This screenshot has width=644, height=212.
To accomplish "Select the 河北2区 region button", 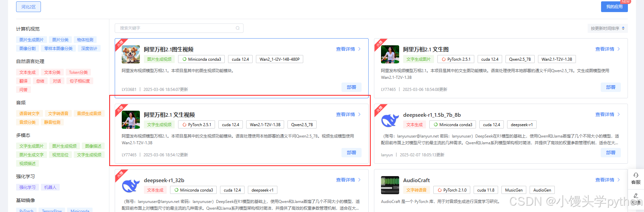I will tap(29, 7).
